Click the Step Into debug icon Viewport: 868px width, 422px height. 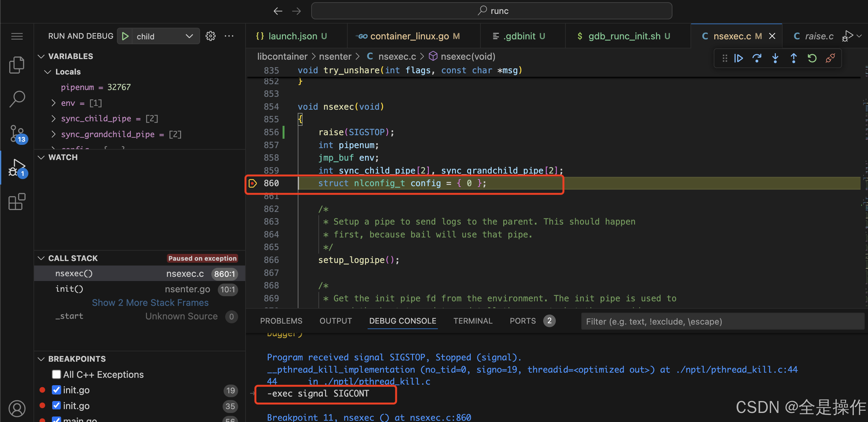[x=775, y=58]
